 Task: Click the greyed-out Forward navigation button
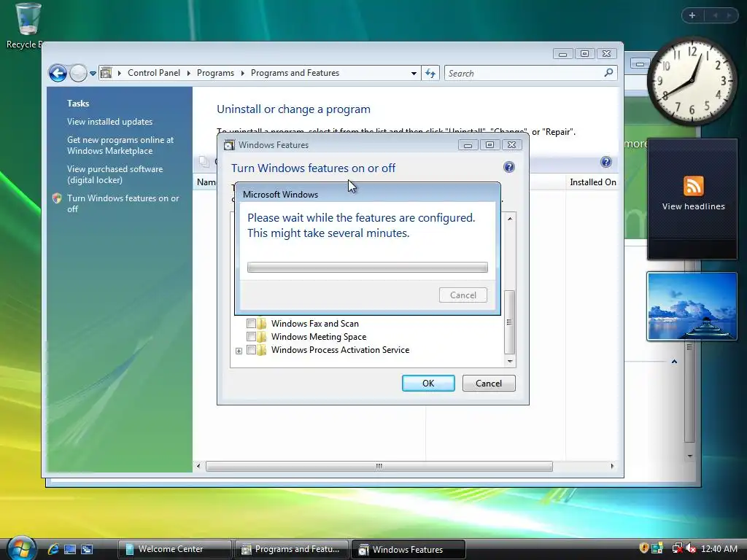78,74
